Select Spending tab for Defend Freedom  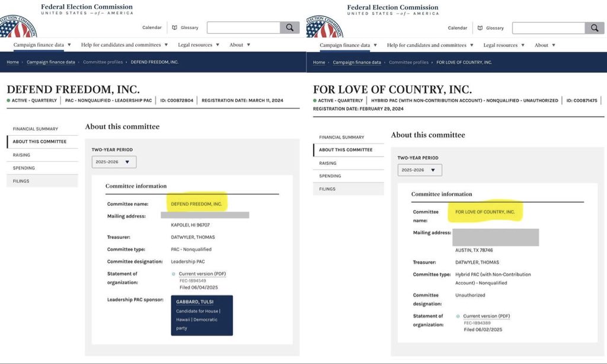(x=42, y=168)
